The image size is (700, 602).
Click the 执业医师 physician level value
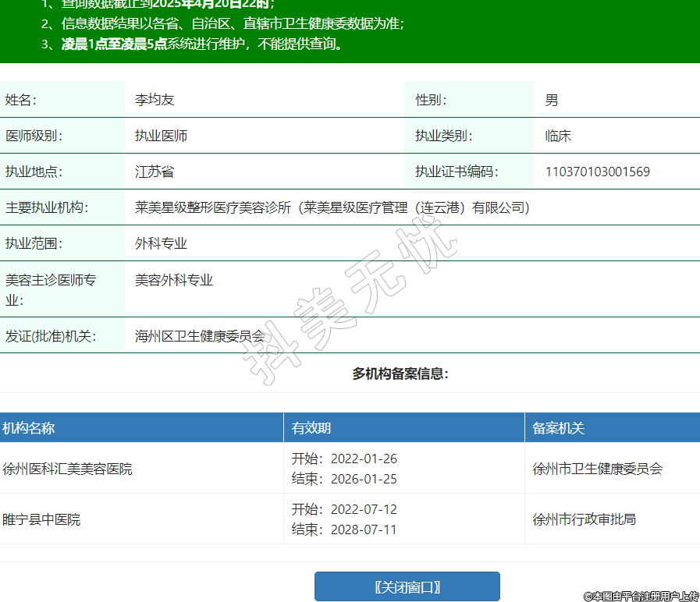coord(161,136)
